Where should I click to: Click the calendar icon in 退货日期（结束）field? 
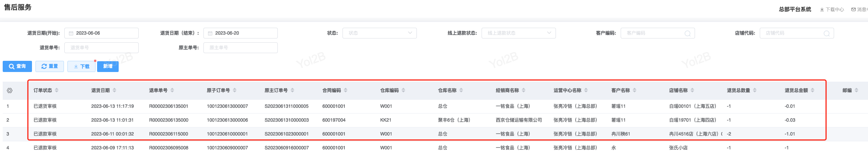coord(210,33)
